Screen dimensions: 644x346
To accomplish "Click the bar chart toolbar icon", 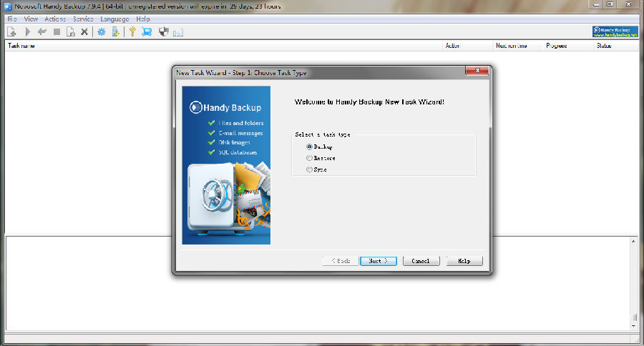I will tap(178, 33).
